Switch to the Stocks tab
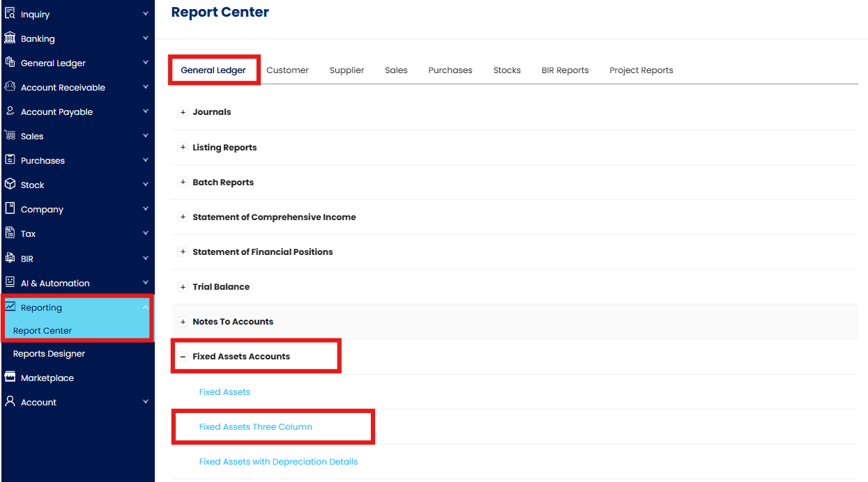The image size is (868, 482). click(x=507, y=70)
